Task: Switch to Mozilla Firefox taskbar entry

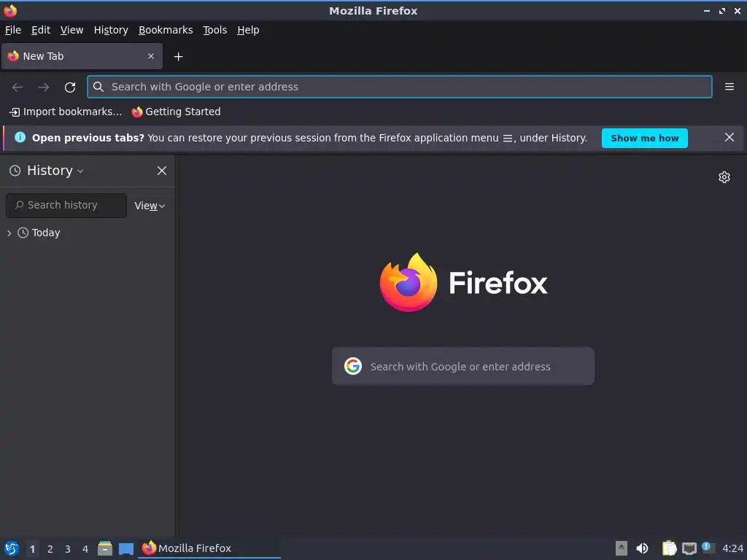Action: pyautogui.click(x=209, y=548)
